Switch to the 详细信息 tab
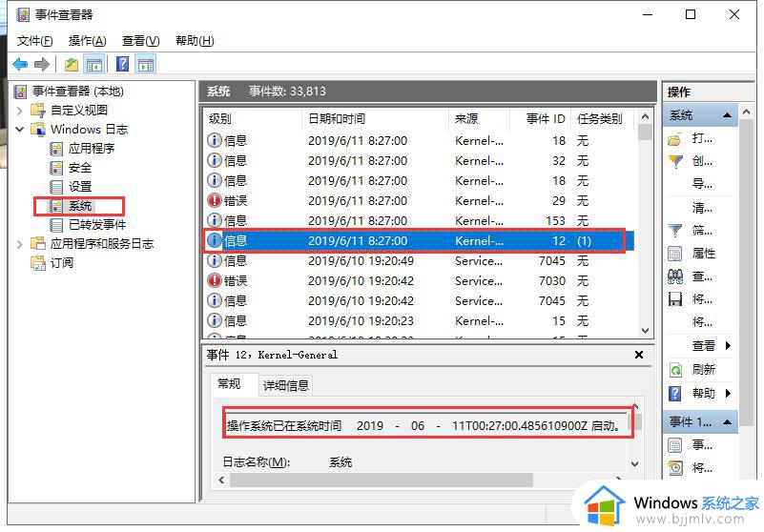The image size is (764, 532). 286,386
